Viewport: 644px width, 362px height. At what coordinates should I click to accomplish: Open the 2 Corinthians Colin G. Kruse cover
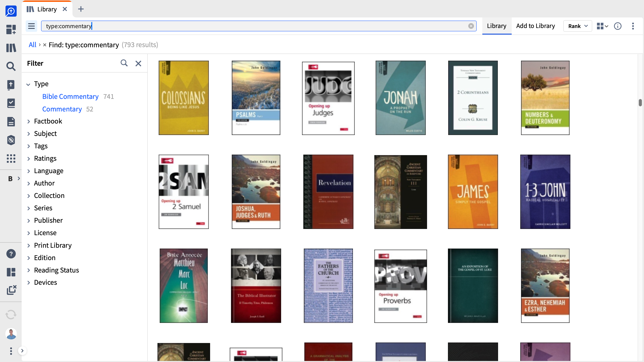473,98
